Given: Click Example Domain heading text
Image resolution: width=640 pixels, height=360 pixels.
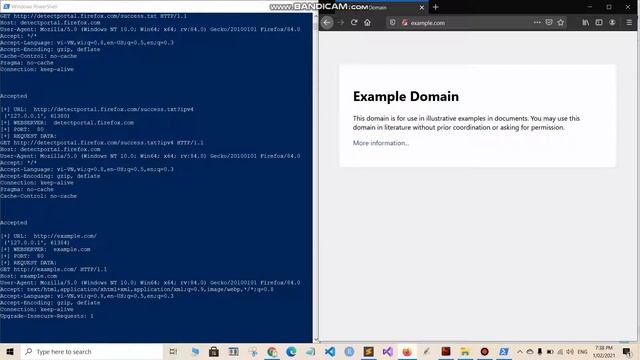Looking at the screenshot, I should tap(406, 96).
